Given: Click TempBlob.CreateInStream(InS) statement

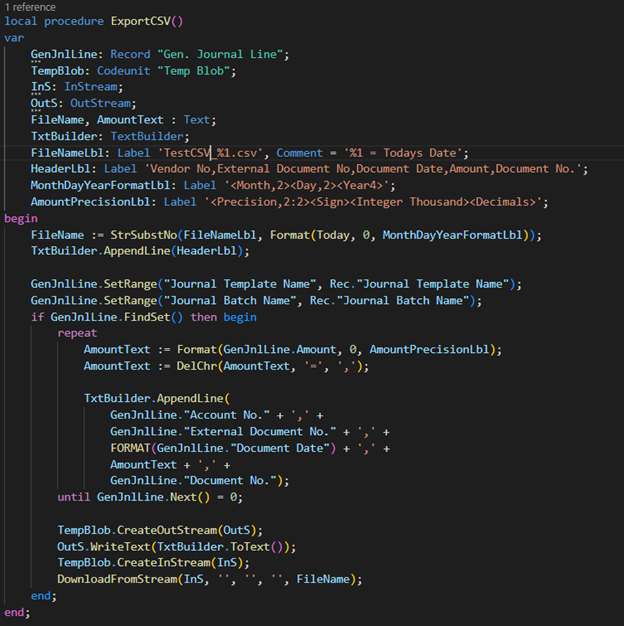Looking at the screenshot, I should point(153,563).
